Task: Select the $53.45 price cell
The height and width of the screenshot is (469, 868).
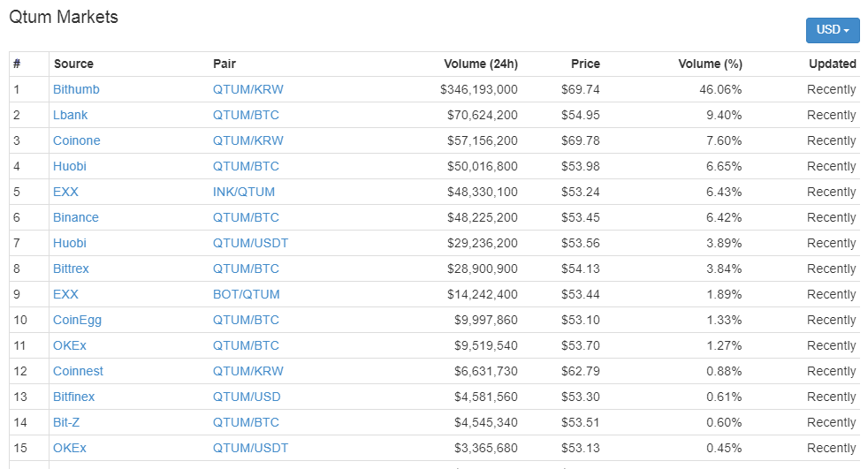Action: (580, 217)
